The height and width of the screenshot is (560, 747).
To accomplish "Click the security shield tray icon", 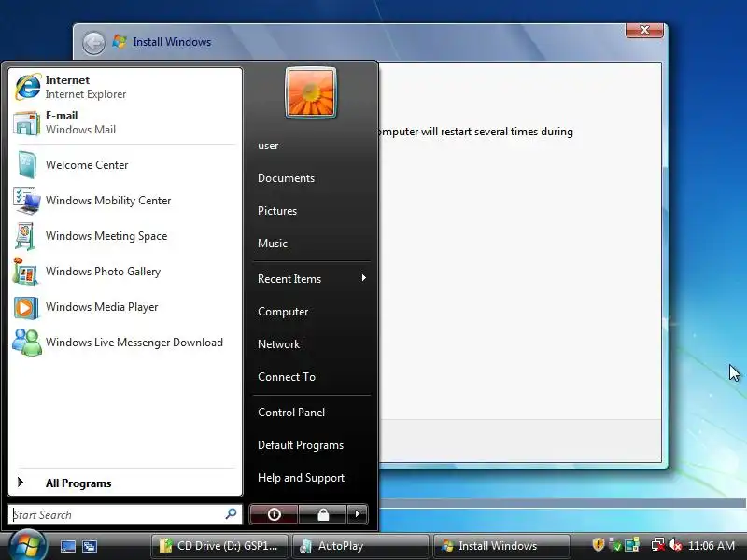I will pyautogui.click(x=598, y=544).
